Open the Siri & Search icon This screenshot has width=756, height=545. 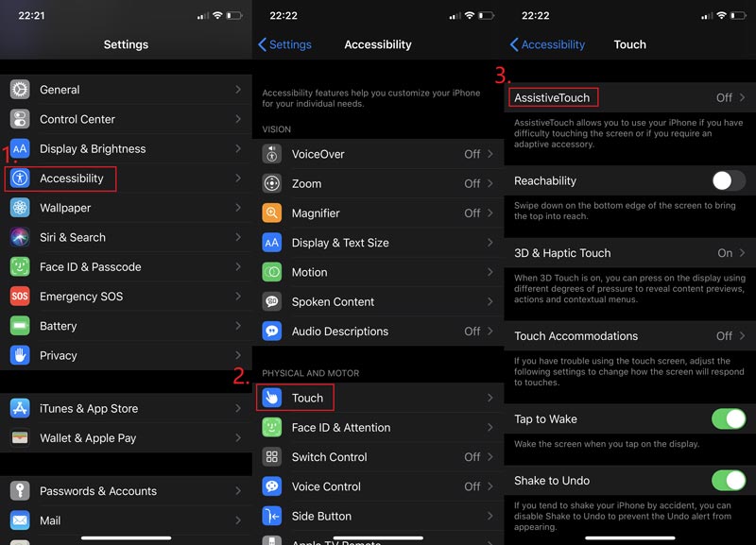pos(20,237)
